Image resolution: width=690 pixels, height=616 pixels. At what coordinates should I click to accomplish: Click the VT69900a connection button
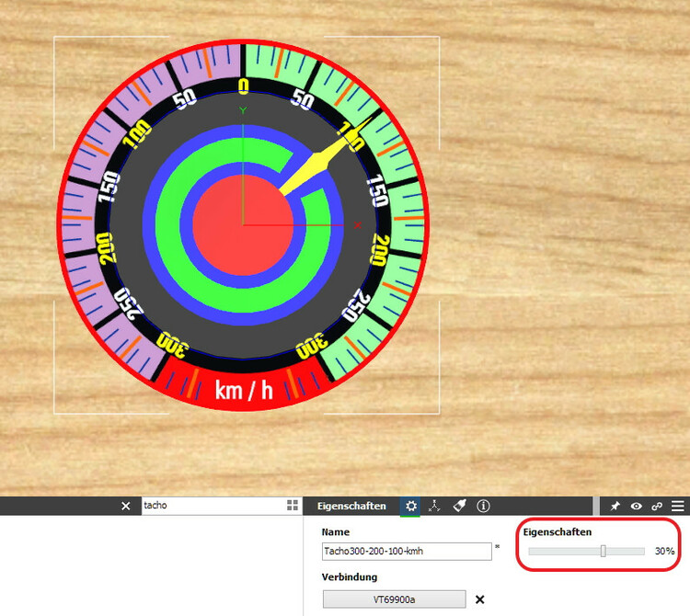(x=395, y=599)
